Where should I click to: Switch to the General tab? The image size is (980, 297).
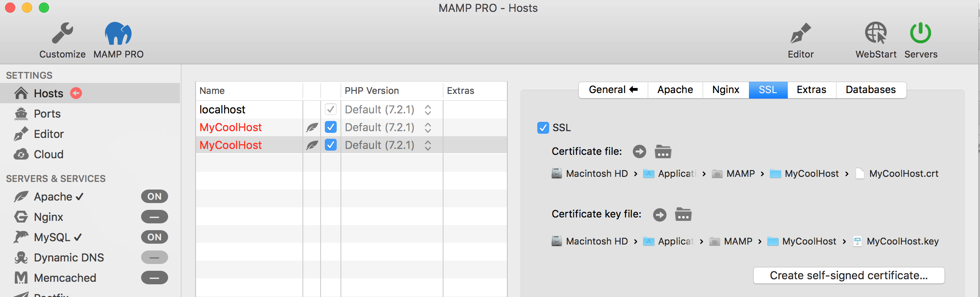[613, 90]
